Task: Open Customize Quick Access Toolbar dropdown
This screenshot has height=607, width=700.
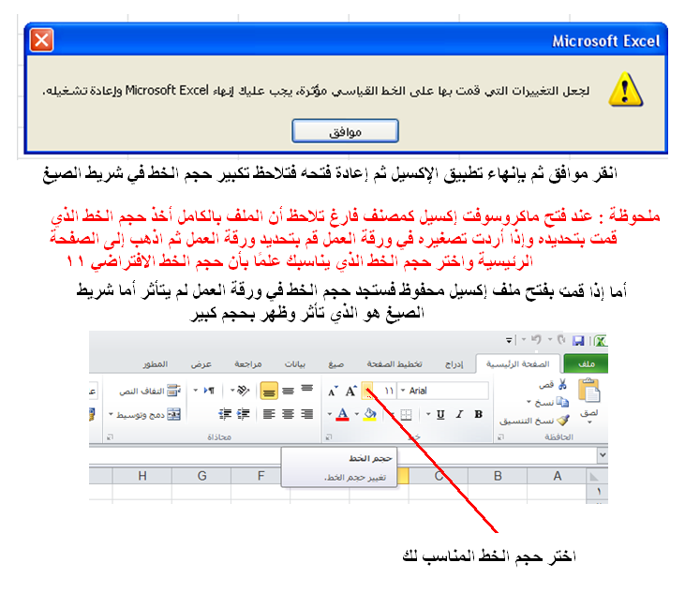Action: [x=509, y=341]
